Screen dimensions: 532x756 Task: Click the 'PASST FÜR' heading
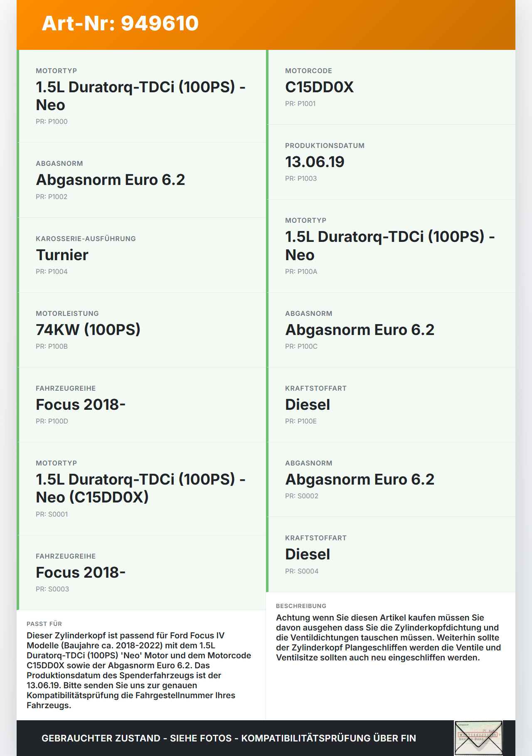44,624
